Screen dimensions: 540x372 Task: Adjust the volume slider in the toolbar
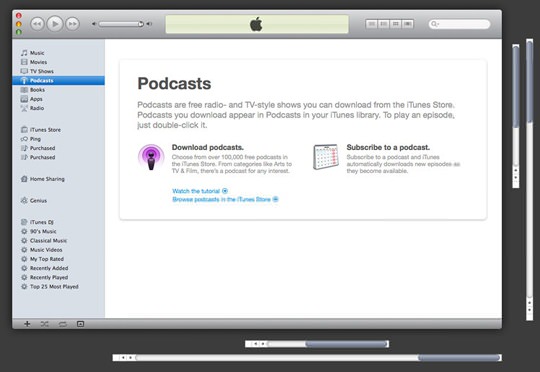(121, 24)
